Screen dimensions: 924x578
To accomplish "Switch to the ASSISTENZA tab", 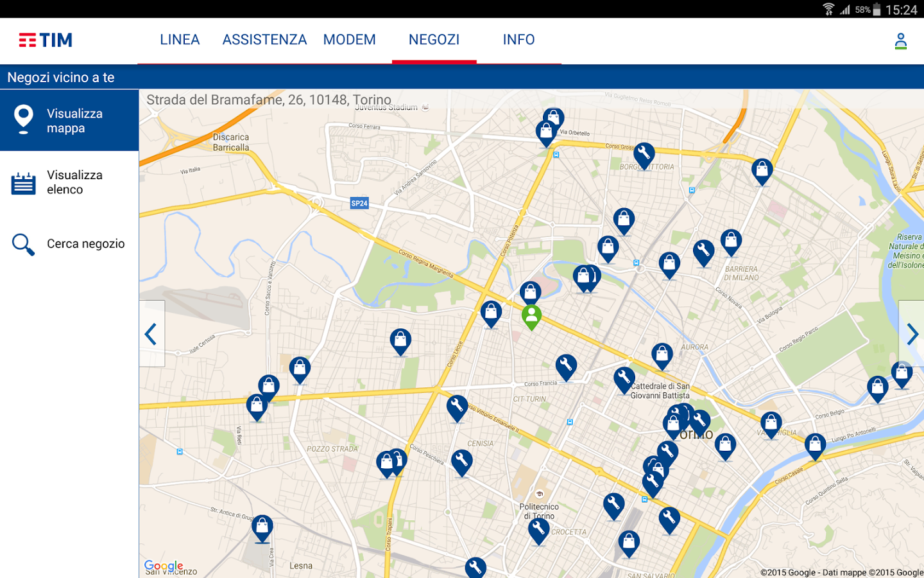I will tap(264, 40).
